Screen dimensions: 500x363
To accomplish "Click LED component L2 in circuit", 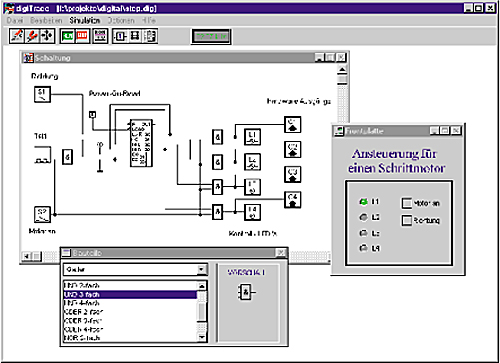I will (x=252, y=162).
